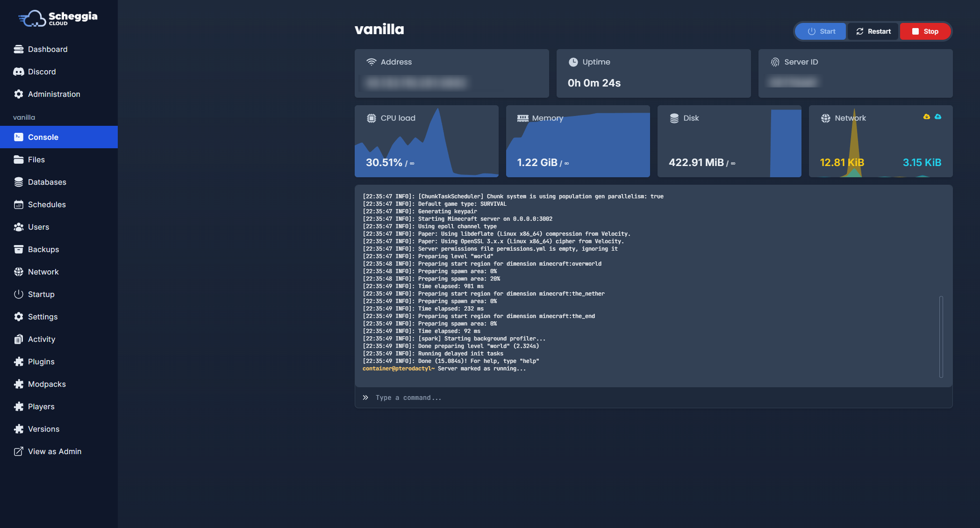Go to the Users page
The height and width of the screenshot is (528, 980).
click(38, 227)
